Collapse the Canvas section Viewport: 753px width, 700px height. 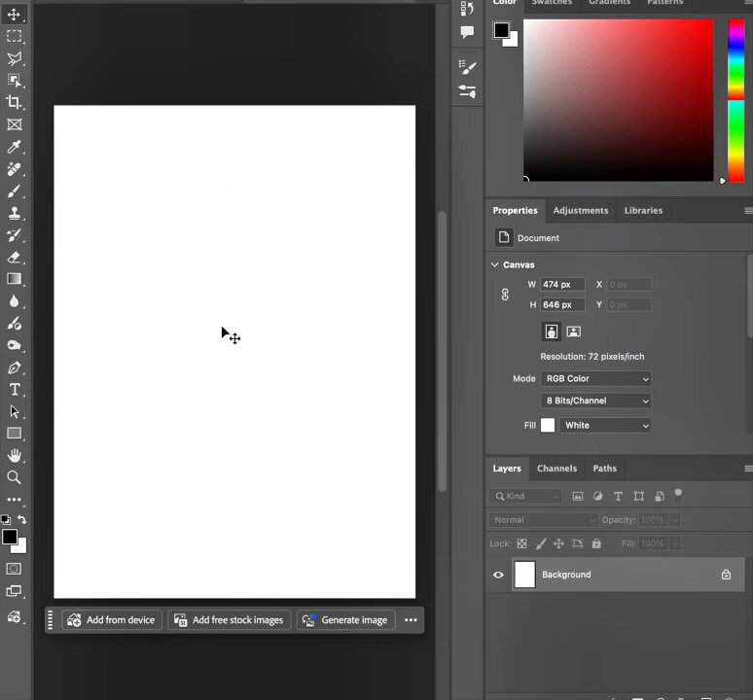494,264
